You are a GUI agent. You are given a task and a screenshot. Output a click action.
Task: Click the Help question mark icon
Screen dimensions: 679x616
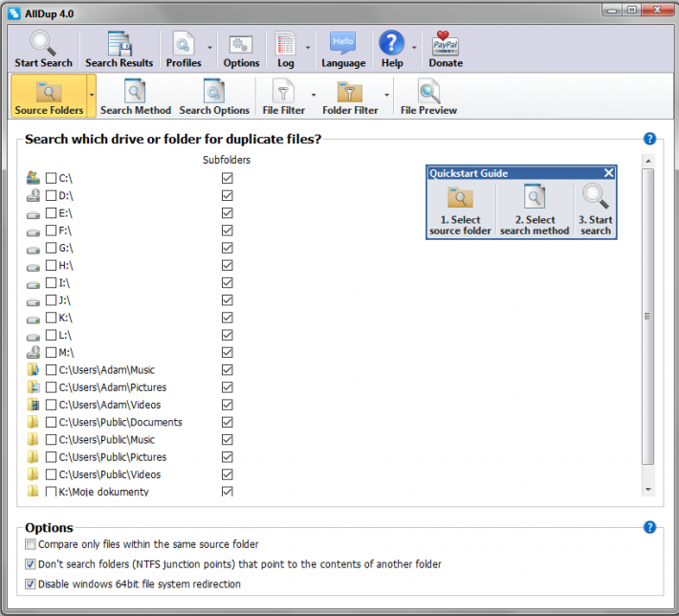coord(391,43)
